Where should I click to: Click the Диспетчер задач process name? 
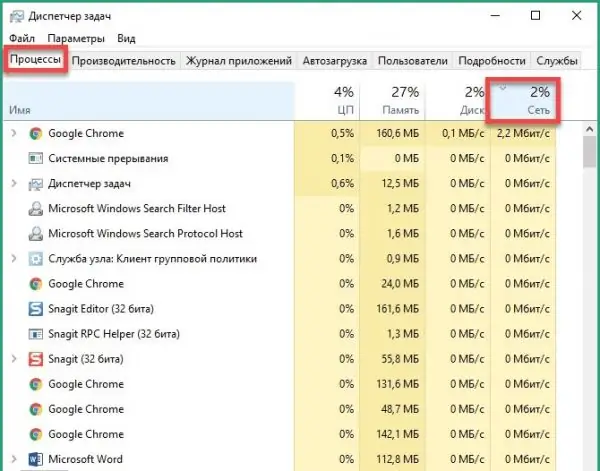coord(89,184)
